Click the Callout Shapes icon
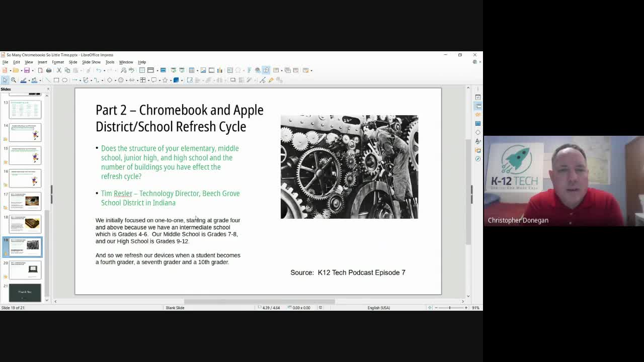The width and height of the screenshot is (644, 362). [153, 80]
